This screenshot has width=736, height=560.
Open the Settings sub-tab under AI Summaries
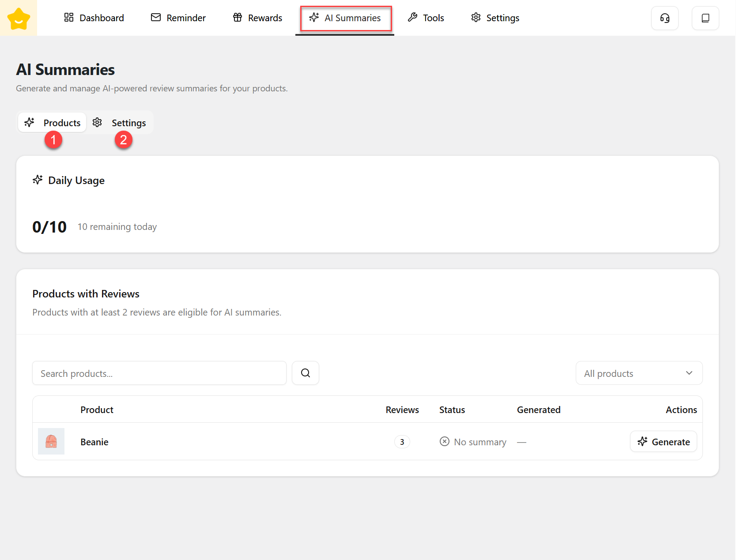click(120, 123)
